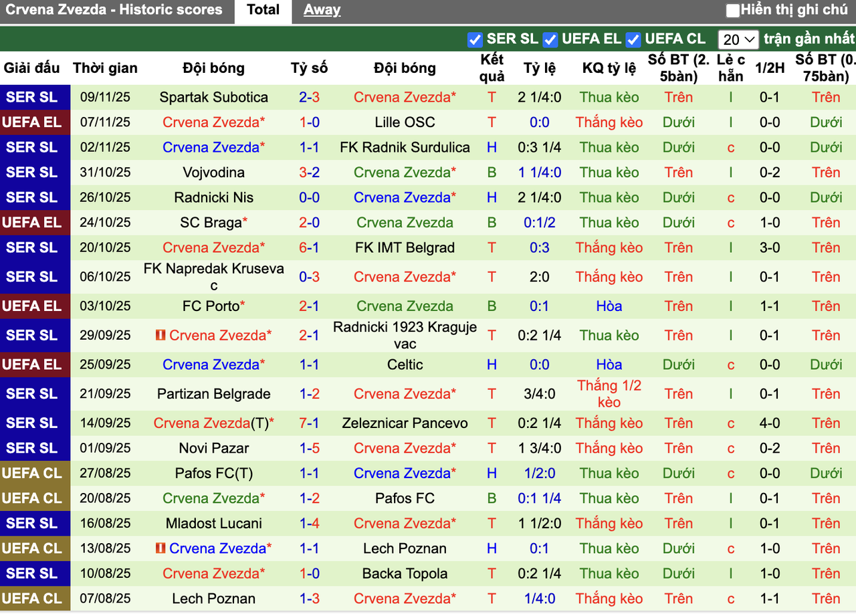Click the odds 0:2 1/4 on 10/08/25
This screenshot has height=616, width=856.
[540, 574]
